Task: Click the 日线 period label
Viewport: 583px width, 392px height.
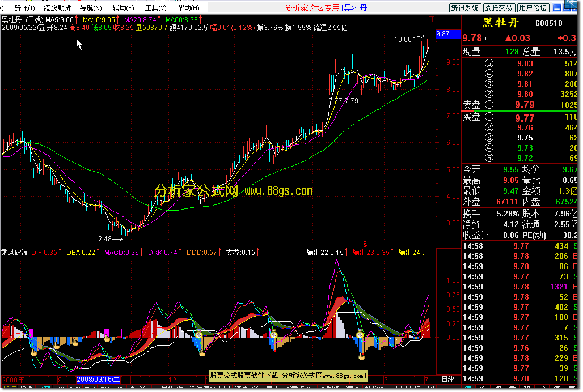Action: click(x=448, y=380)
